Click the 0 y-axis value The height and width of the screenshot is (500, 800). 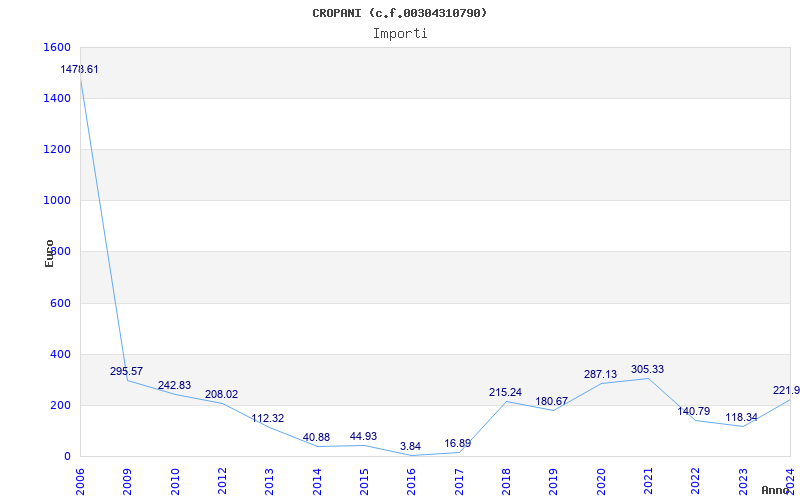67,457
